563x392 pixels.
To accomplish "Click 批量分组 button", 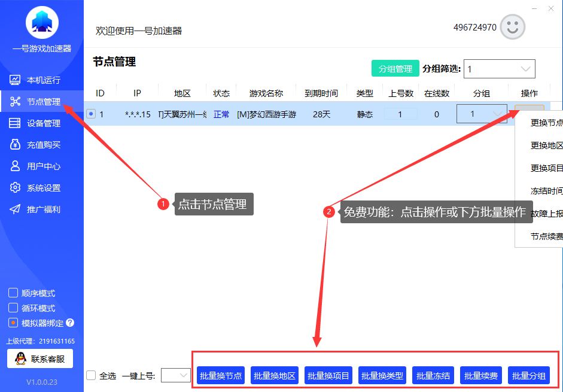I will point(529,375).
